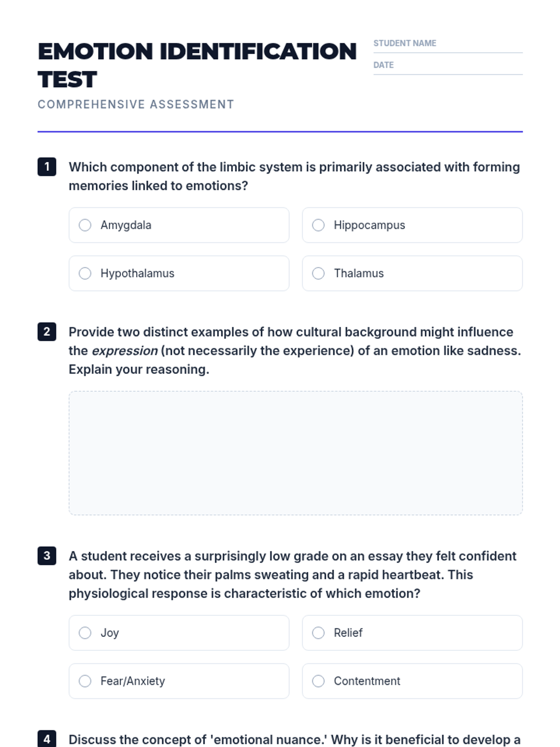
Task: Click the question 2 number badge
Action: tap(47, 331)
